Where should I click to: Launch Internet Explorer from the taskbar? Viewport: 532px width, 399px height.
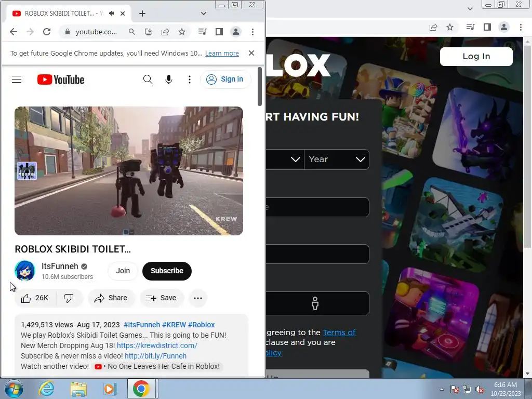coord(46,389)
